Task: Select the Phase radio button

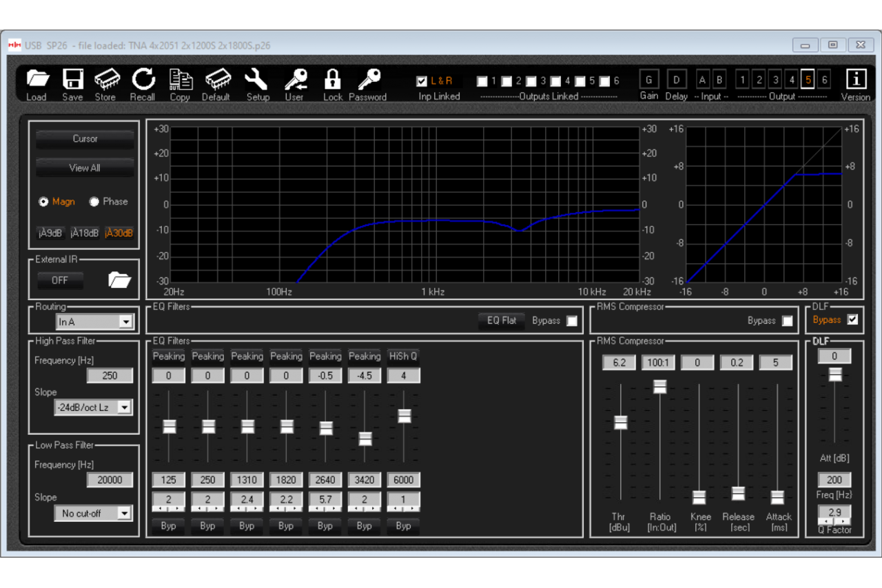Action: (x=94, y=202)
